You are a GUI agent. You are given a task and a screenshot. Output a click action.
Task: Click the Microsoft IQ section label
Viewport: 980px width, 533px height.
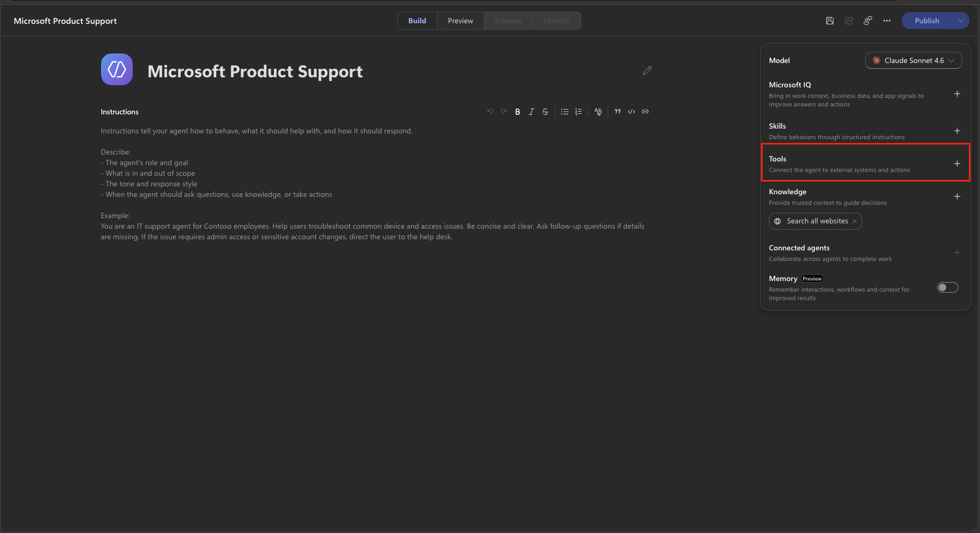tap(790, 85)
